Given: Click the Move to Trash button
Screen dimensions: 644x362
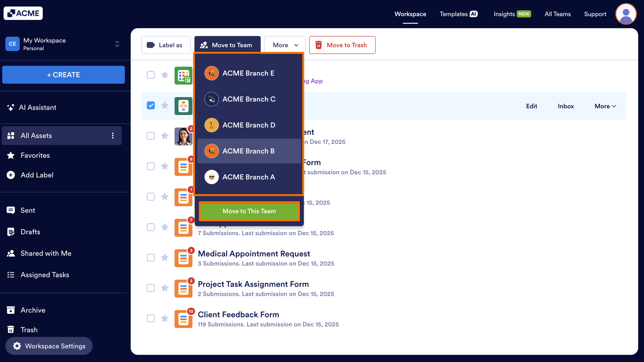Looking at the screenshot, I should click(x=342, y=45).
